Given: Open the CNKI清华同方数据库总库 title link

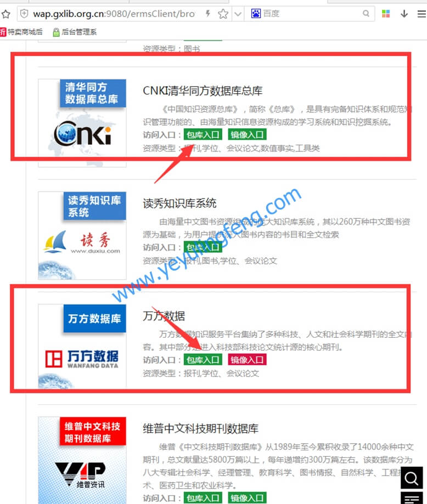Looking at the screenshot, I should [203, 91].
